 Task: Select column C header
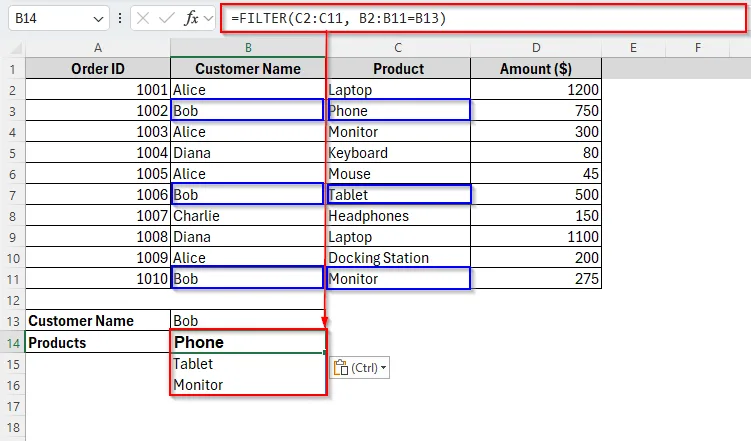398,48
